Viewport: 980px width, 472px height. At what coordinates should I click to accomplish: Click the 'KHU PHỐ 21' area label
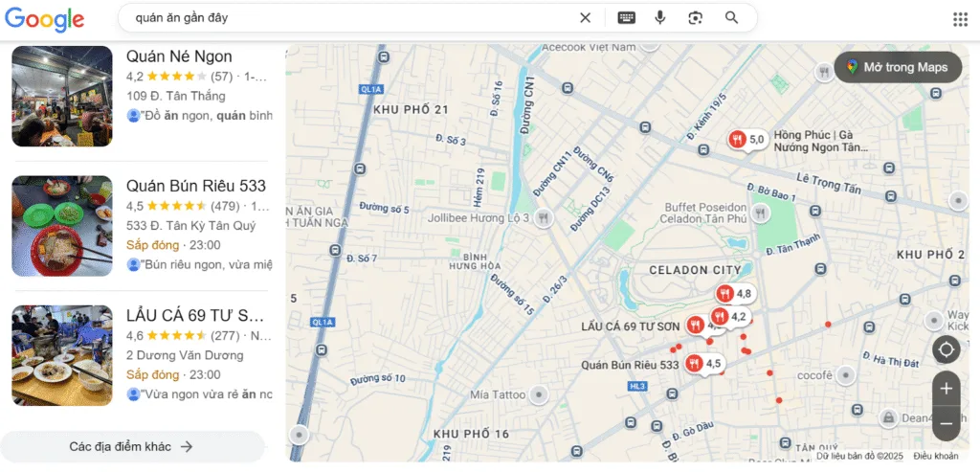(412, 109)
